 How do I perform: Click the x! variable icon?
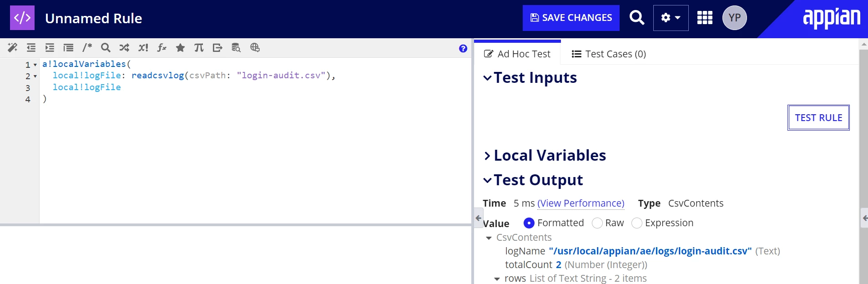pyautogui.click(x=143, y=48)
